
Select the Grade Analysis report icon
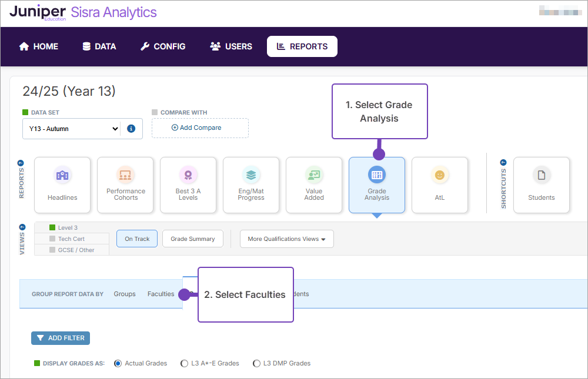point(377,185)
